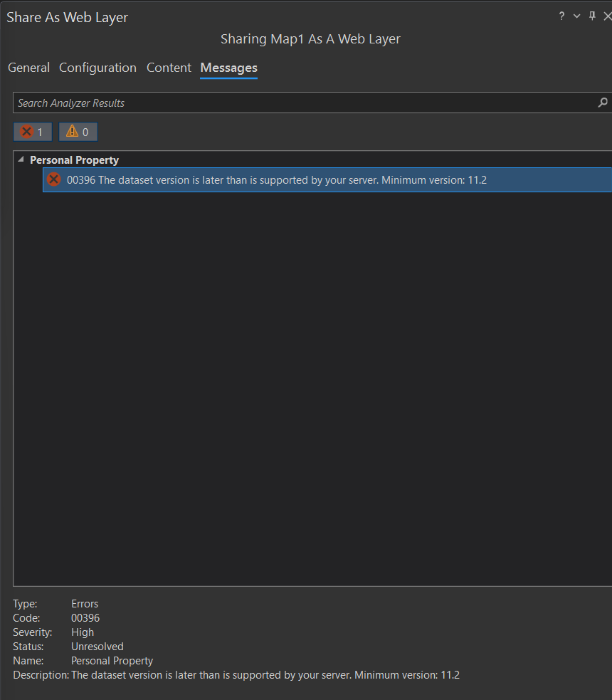This screenshot has height=700, width=612.
Task: Close the Share As Web Layer pane
Action: pos(606,16)
